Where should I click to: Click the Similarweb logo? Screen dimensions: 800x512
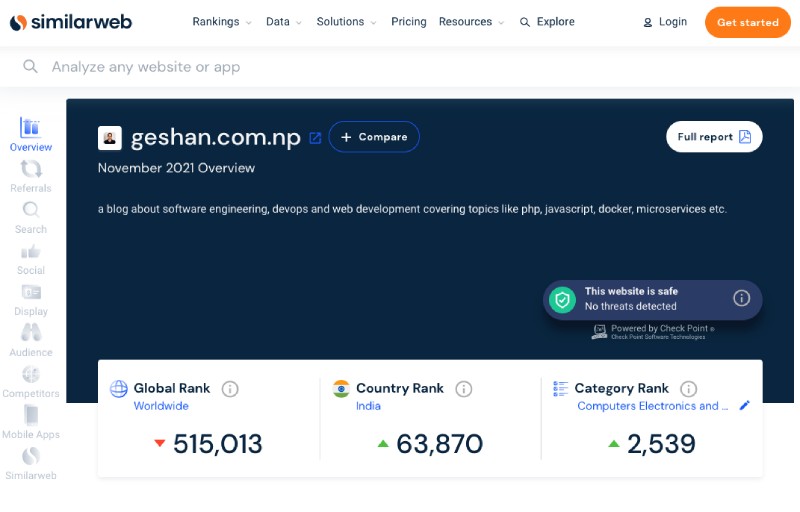coord(70,22)
